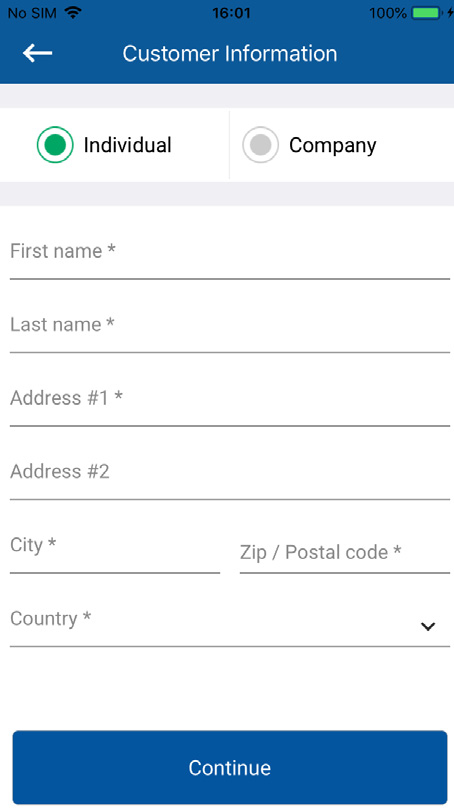Tap the Wi-Fi status icon
This screenshot has height=809, width=454.
73,13
